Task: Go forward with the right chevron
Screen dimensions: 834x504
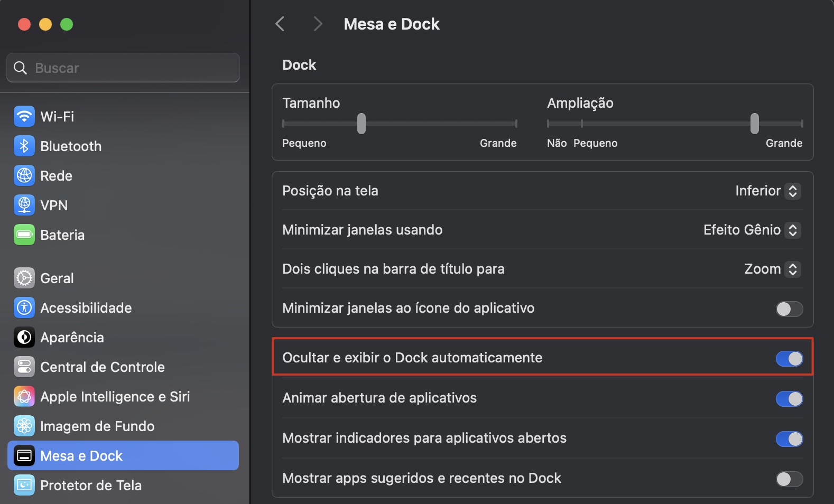Action: 318,24
